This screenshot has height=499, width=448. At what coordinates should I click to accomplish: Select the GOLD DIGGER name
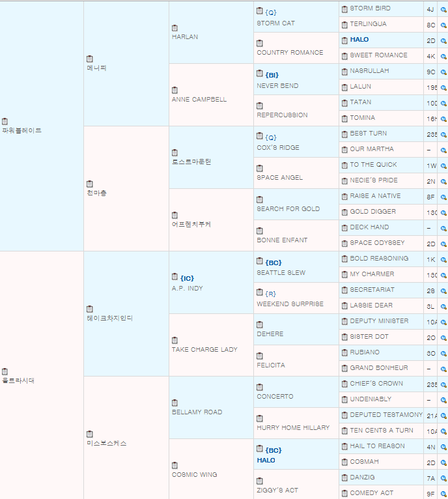coord(373,211)
